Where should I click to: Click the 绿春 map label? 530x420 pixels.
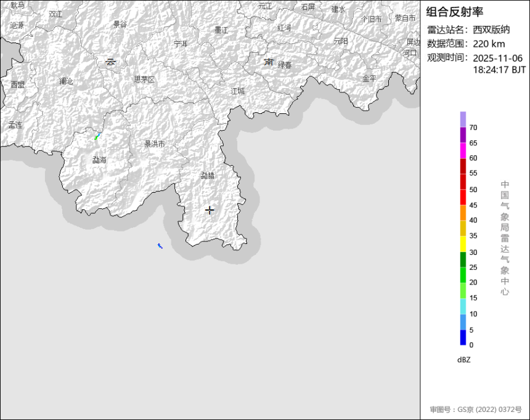(285, 65)
